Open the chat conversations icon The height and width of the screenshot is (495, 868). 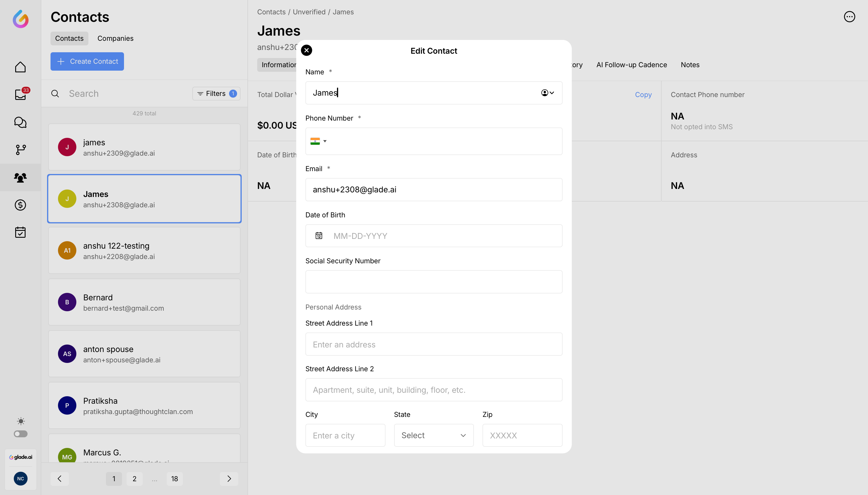tap(20, 122)
